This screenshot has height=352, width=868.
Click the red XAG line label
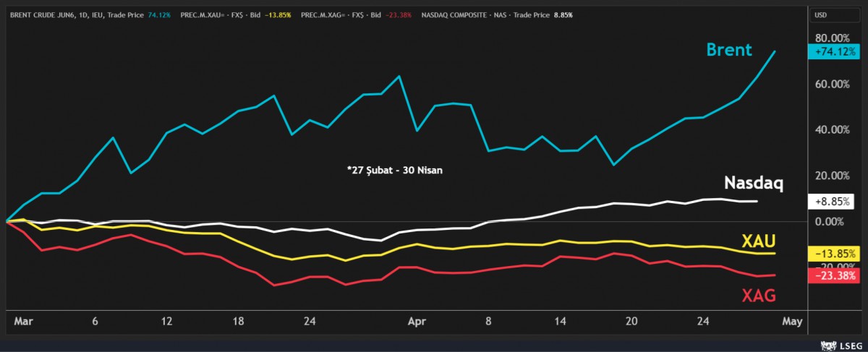click(x=758, y=295)
